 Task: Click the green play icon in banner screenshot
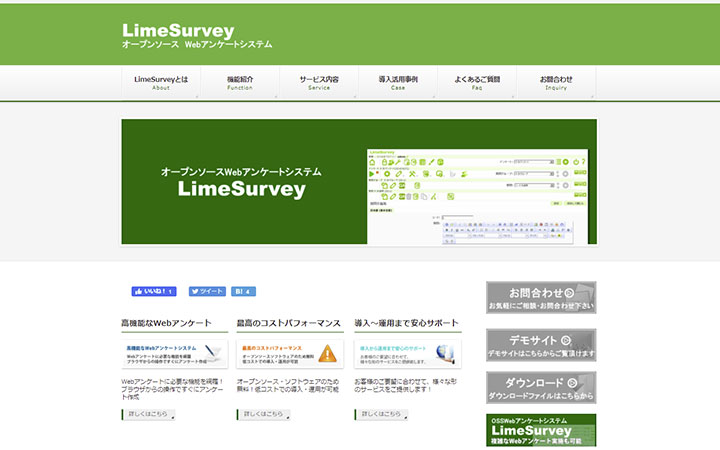pyautogui.click(x=371, y=174)
